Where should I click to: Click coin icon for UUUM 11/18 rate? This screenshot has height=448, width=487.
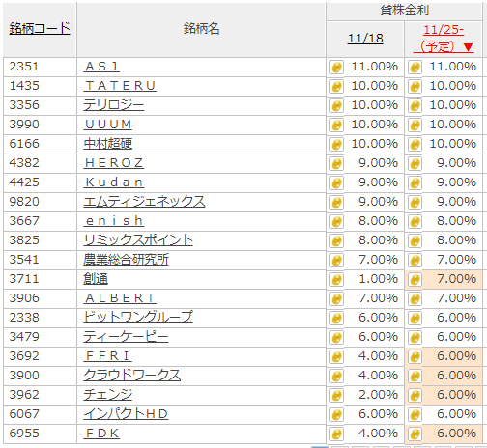coord(336,126)
